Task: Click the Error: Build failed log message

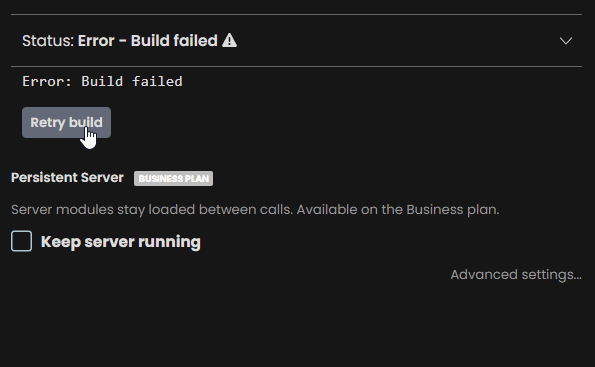Action: [x=102, y=81]
